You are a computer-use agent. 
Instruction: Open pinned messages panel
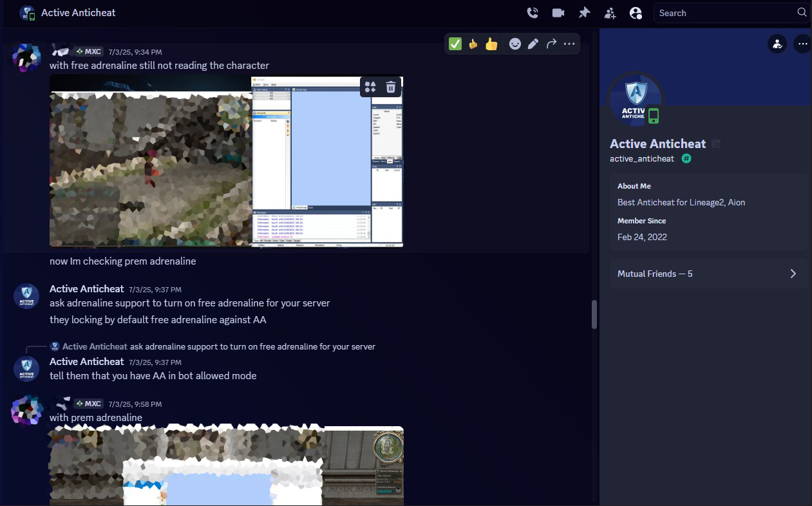(x=584, y=13)
